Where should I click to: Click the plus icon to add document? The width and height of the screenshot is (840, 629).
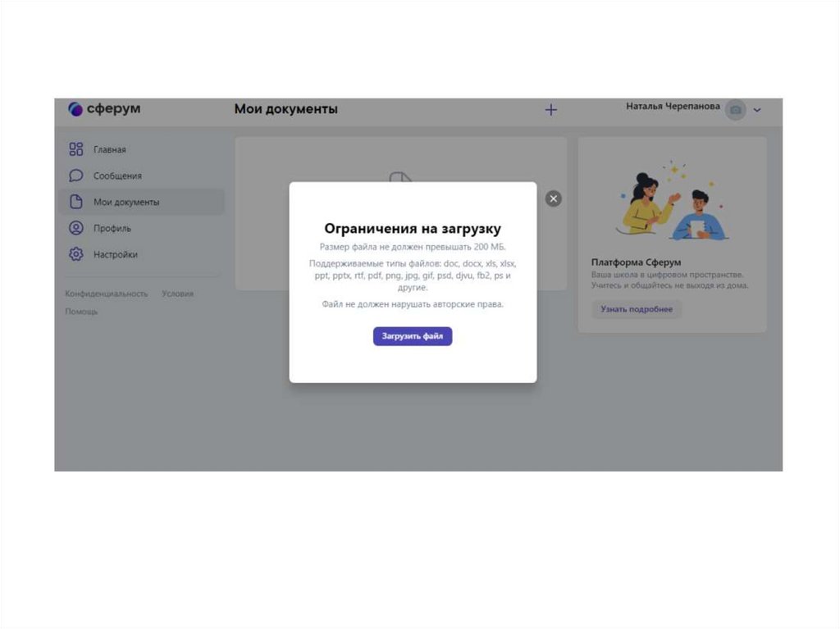550,110
